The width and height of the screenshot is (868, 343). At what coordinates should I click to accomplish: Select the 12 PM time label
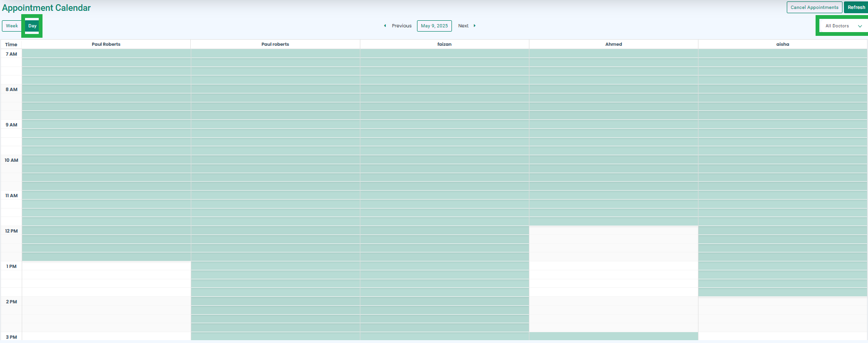click(x=11, y=231)
